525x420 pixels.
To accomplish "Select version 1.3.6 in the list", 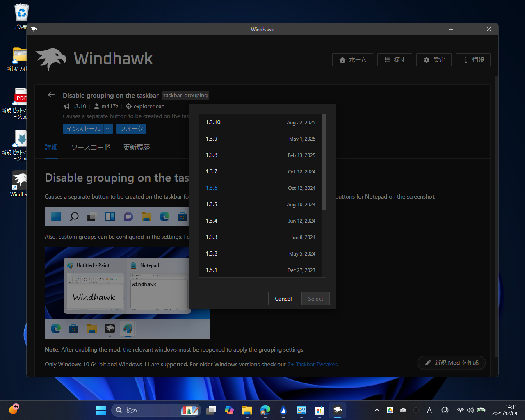I will point(260,188).
